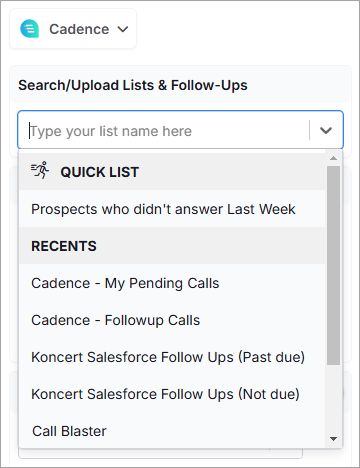Image resolution: width=360 pixels, height=468 pixels.
Task: Click the gray dropdown scrollbar thumb
Action: tap(333, 265)
